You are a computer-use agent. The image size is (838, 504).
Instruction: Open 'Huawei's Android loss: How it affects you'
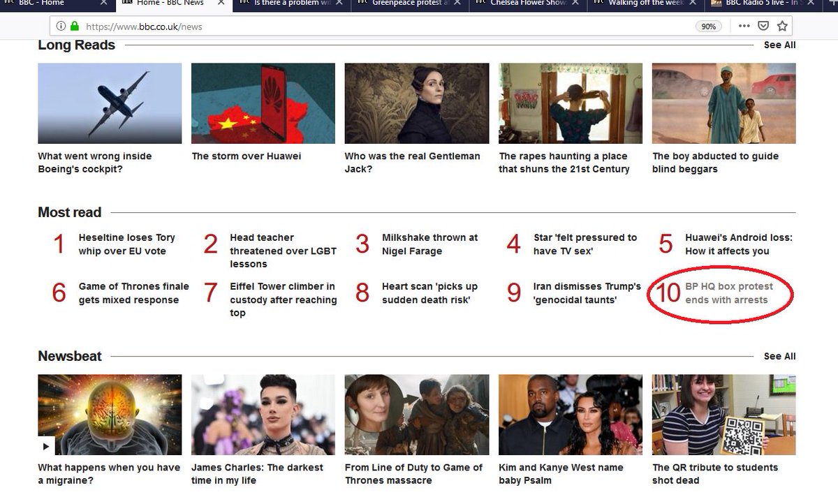739,244
